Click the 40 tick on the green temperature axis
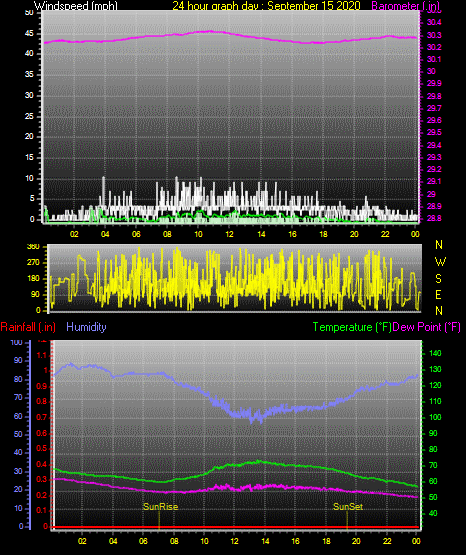 (433, 513)
